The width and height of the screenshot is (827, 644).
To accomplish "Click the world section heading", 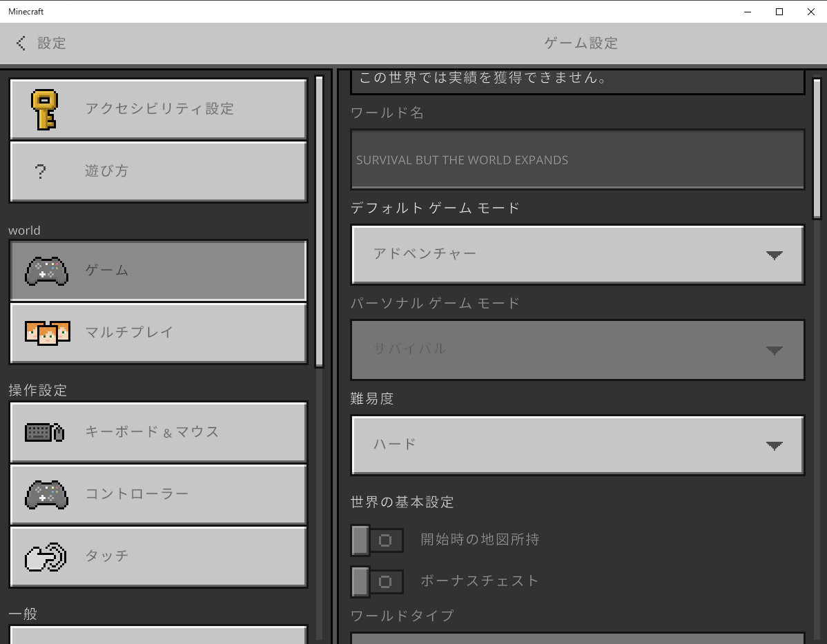I will 24,231.
